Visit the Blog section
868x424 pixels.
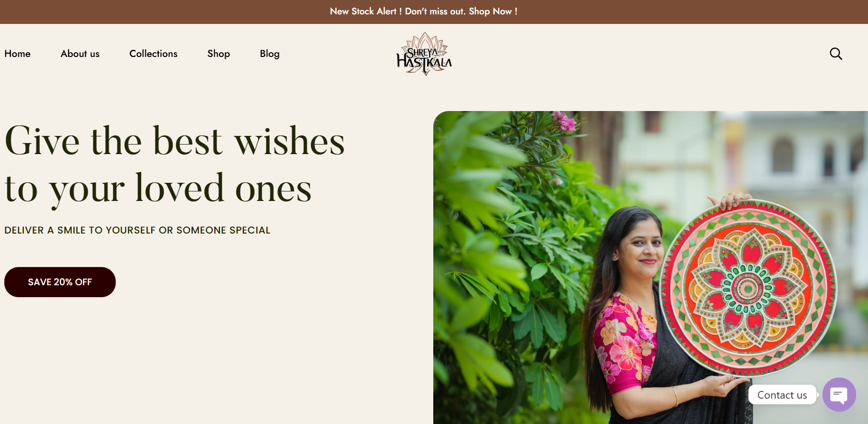point(270,54)
